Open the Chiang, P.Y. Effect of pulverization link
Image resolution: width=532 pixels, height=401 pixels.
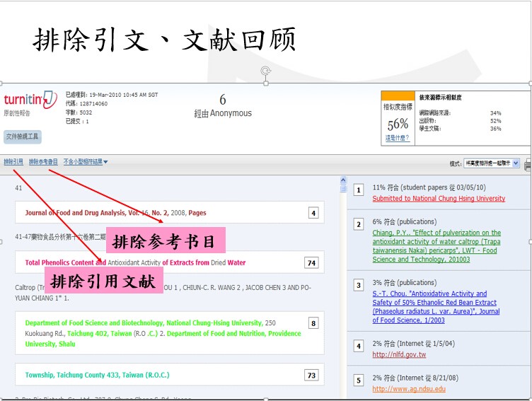436,246
